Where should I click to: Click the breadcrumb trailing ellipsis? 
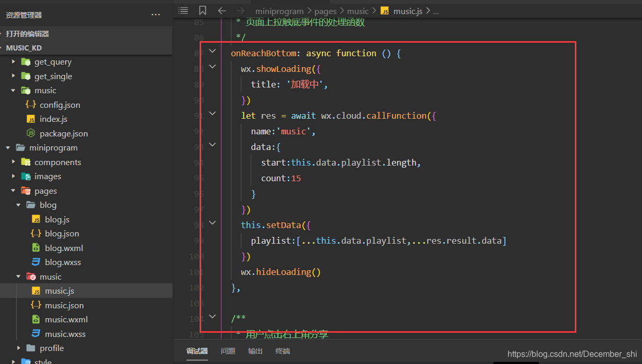pos(436,11)
